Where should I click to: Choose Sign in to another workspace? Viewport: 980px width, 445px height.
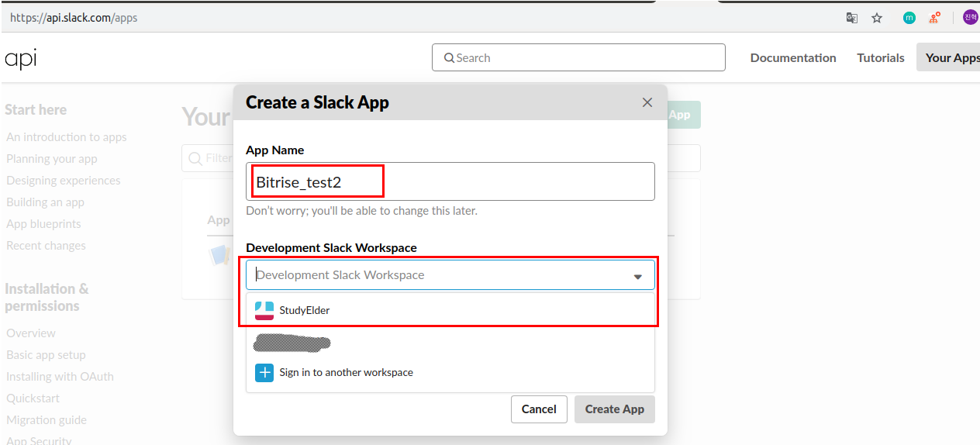pos(450,372)
